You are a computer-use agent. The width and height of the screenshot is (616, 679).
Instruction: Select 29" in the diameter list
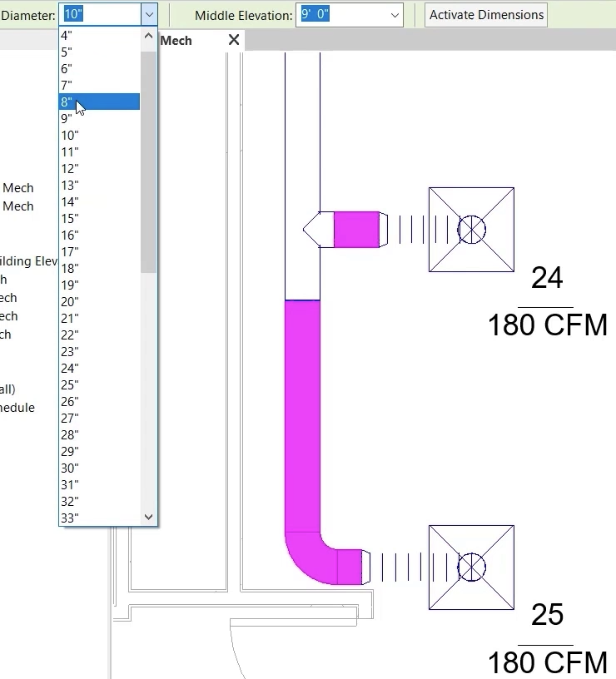[x=99, y=451]
